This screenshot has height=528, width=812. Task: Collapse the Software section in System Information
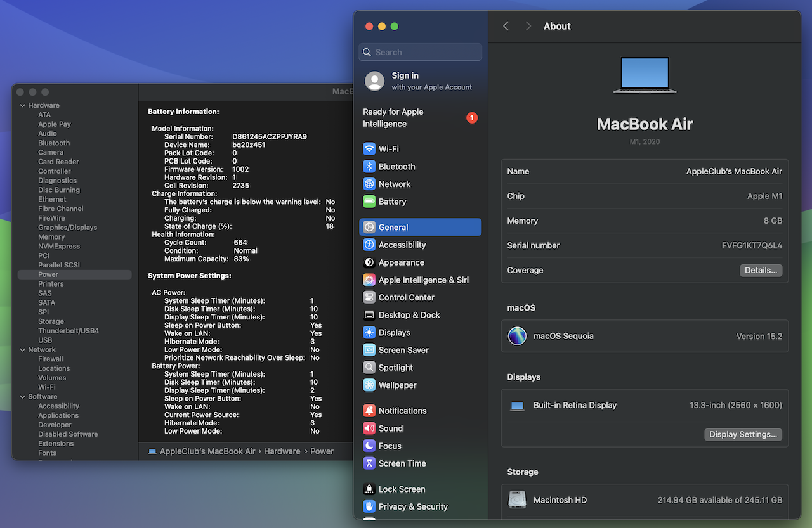[23, 397]
